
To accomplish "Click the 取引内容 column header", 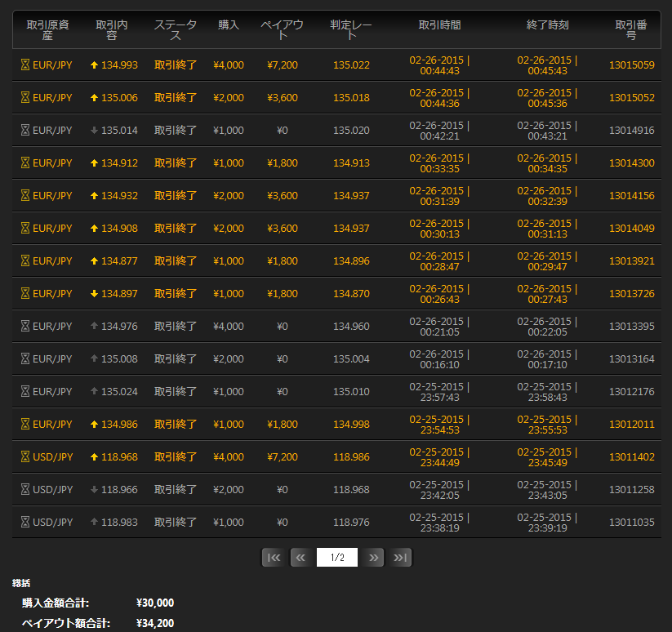I will tap(111, 30).
